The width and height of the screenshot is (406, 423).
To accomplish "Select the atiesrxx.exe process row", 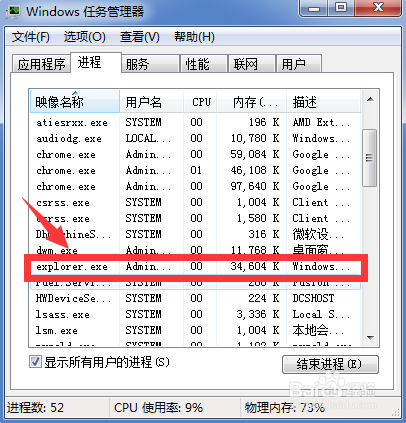I will (195, 122).
